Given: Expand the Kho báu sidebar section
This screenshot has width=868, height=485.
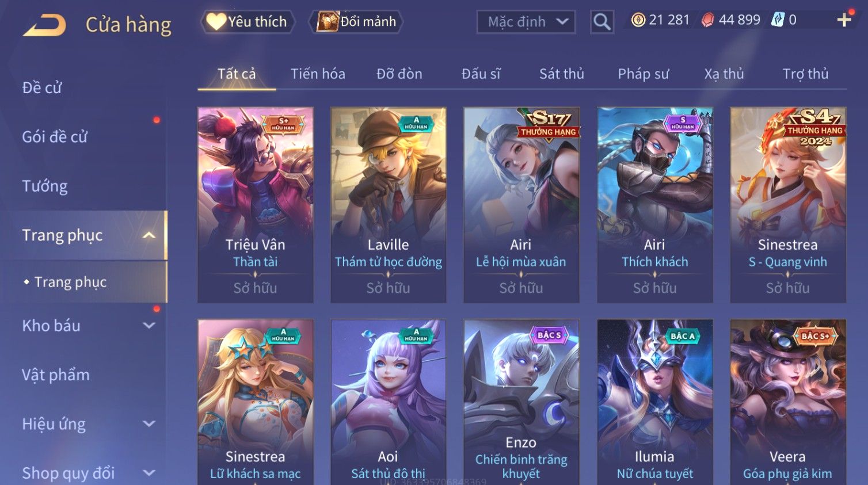Looking at the screenshot, I should [x=149, y=326].
